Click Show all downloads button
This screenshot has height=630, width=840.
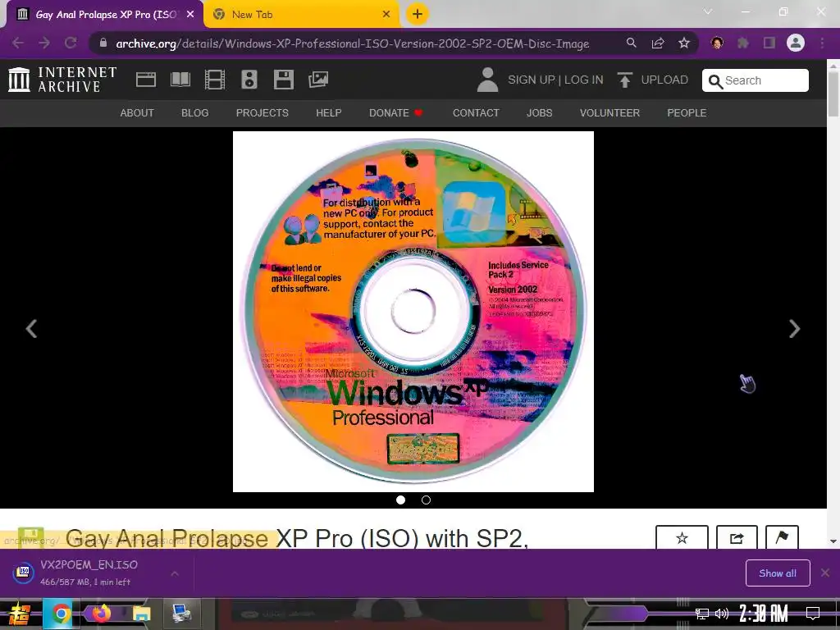coord(778,573)
